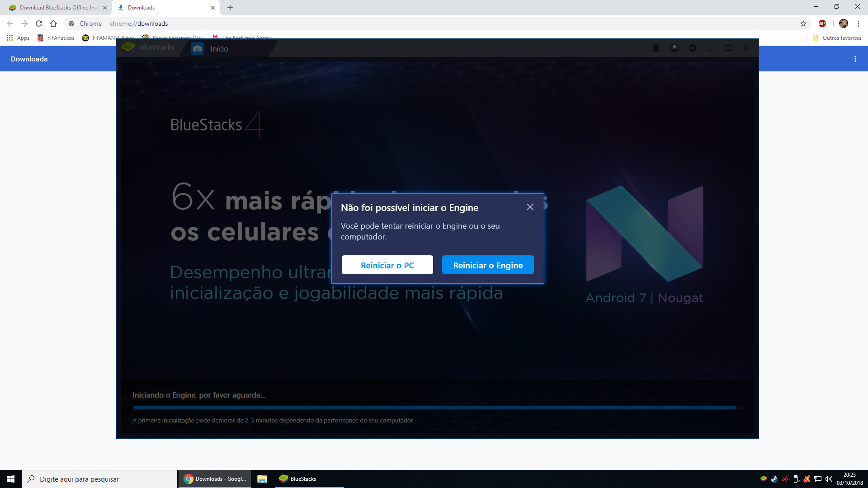The height and width of the screenshot is (488, 868).
Task: Click BlueStacks system tray icon
Action: coord(764,479)
